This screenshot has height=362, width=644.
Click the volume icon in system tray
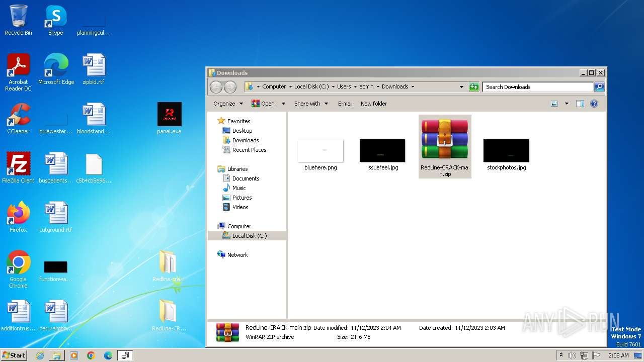tap(572, 355)
